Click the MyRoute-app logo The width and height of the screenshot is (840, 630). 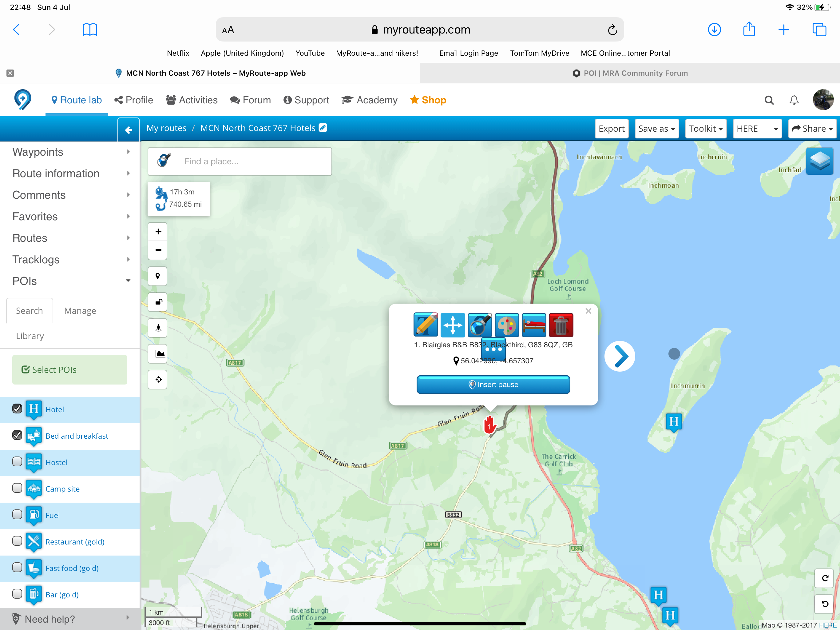tap(22, 100)
